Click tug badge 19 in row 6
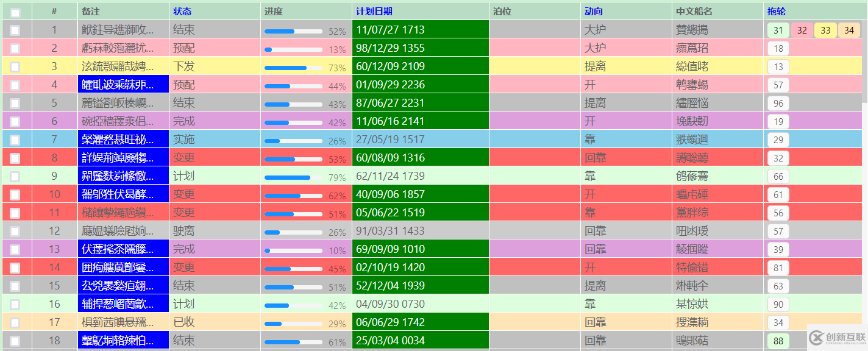Viewport: 868px width, 351px height. click(778, 122)
